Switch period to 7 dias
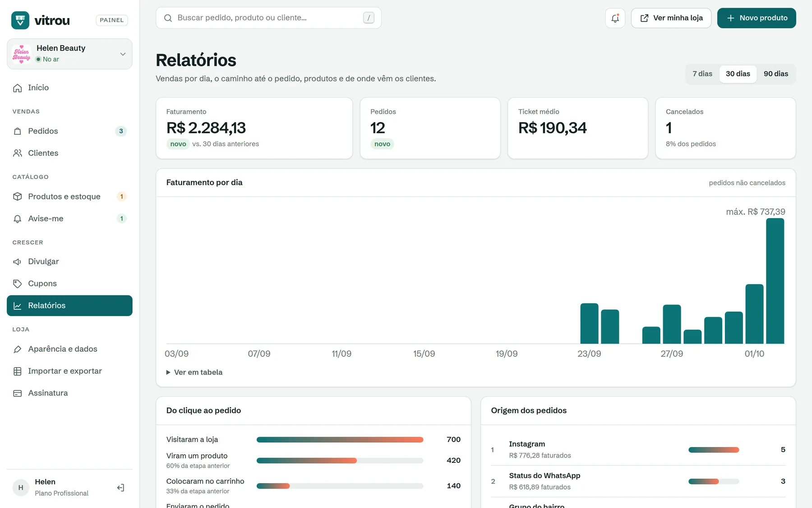Screen dimensions: 812x508 click(x=702, y=74)
